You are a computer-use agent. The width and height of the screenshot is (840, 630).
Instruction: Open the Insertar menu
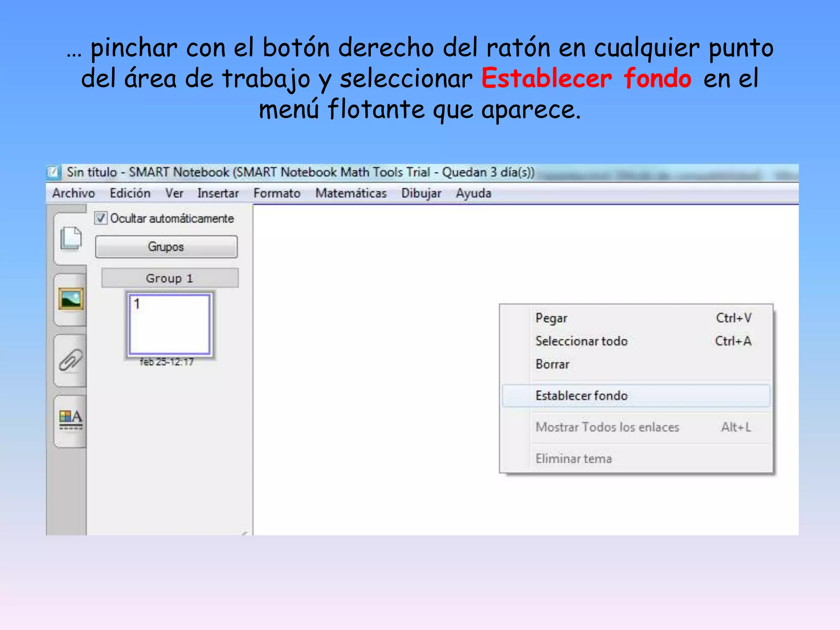click(218, 193)
